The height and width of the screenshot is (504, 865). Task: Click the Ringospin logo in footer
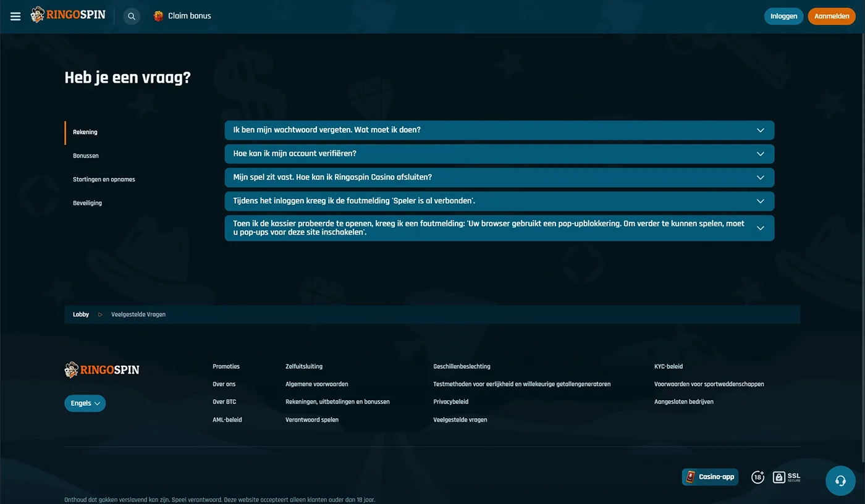point(102,370)
